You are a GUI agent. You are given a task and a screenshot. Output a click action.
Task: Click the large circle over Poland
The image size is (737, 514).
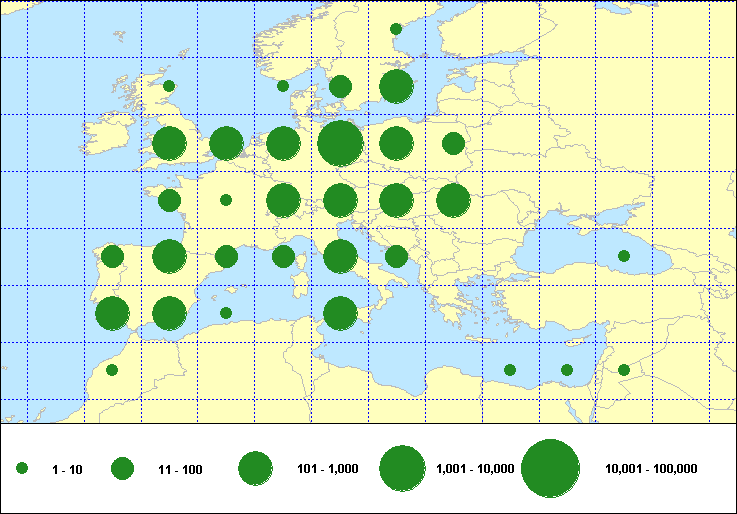click(x=397, y=143)
